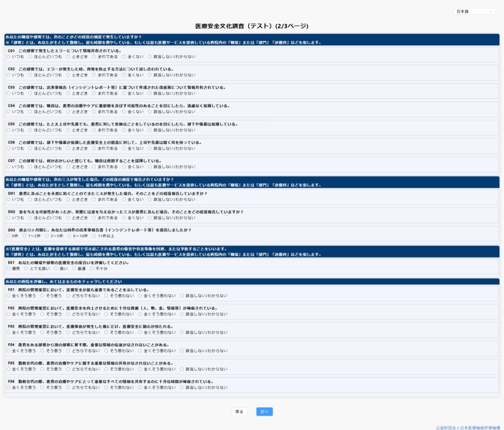This screenshot has height=430, width=504.
Task: Select 3〜5件 for question D03
Action: click(x=47, y=236)
